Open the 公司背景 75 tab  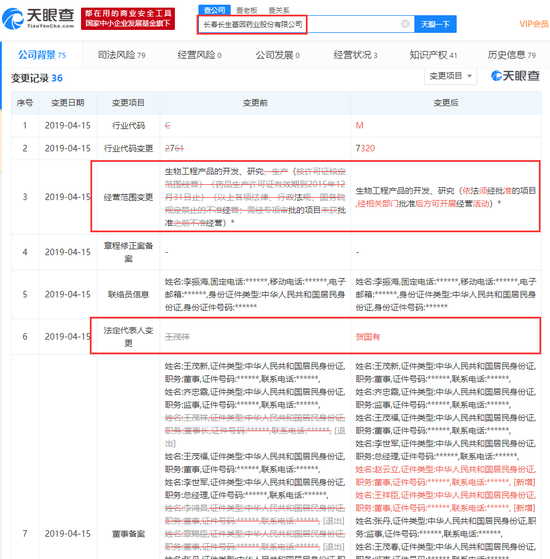(x=42, y=55)
